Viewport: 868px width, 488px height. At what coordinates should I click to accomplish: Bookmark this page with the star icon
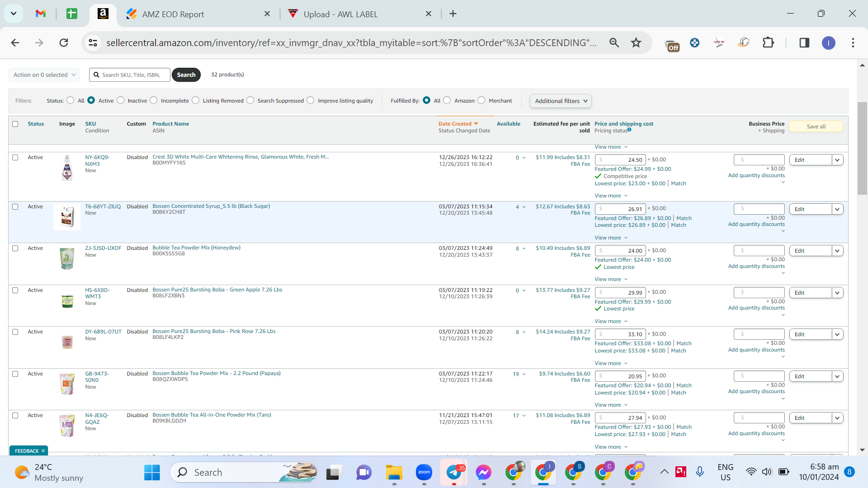(636, 42)
